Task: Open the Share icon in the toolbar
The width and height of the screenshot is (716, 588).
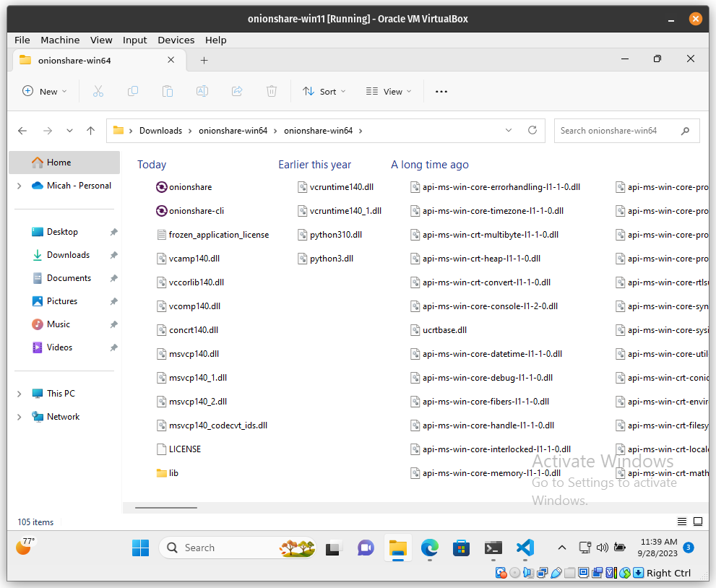Action: tap(237, 91)
